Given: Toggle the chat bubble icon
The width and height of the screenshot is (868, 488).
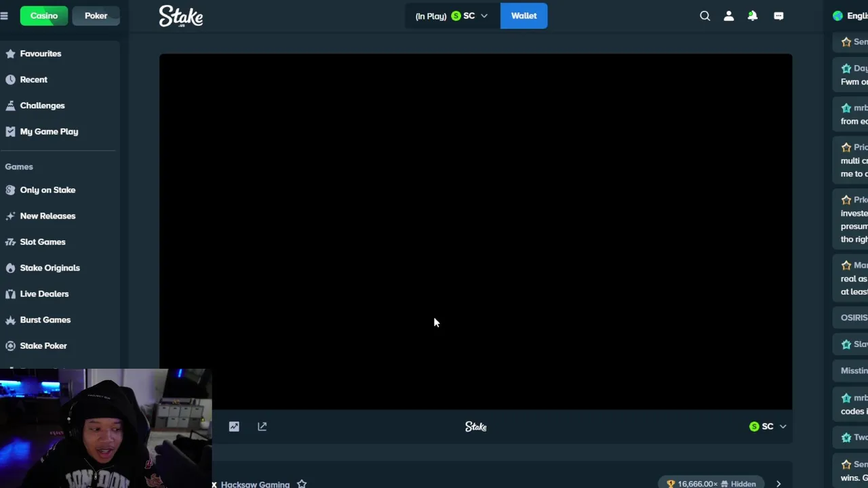Looking at the screenshot, I should coord(778,16).
